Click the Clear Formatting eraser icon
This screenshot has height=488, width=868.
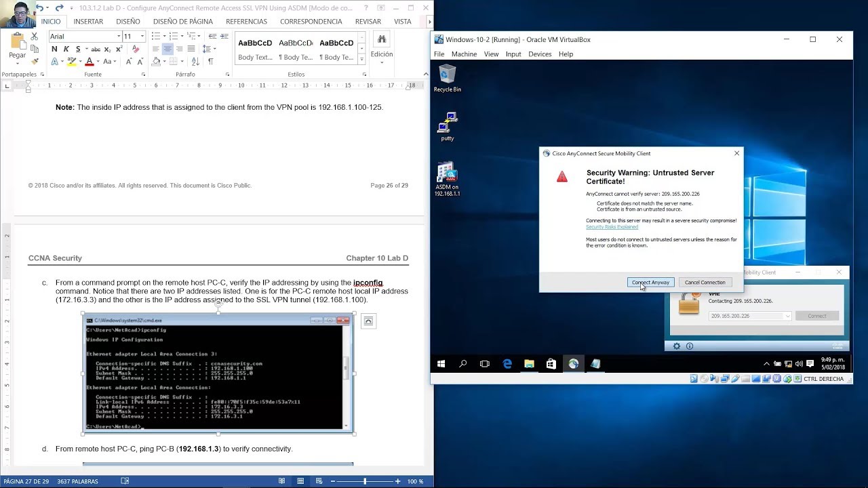136,49
